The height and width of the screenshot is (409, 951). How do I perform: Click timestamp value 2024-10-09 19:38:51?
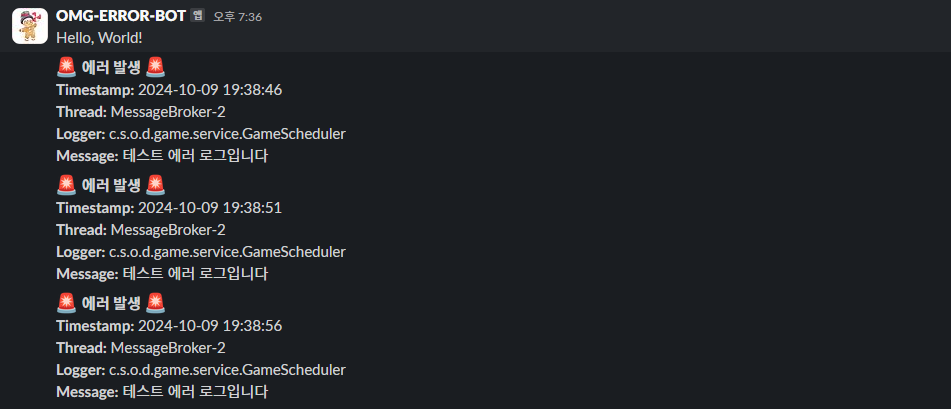coord(210,208)
